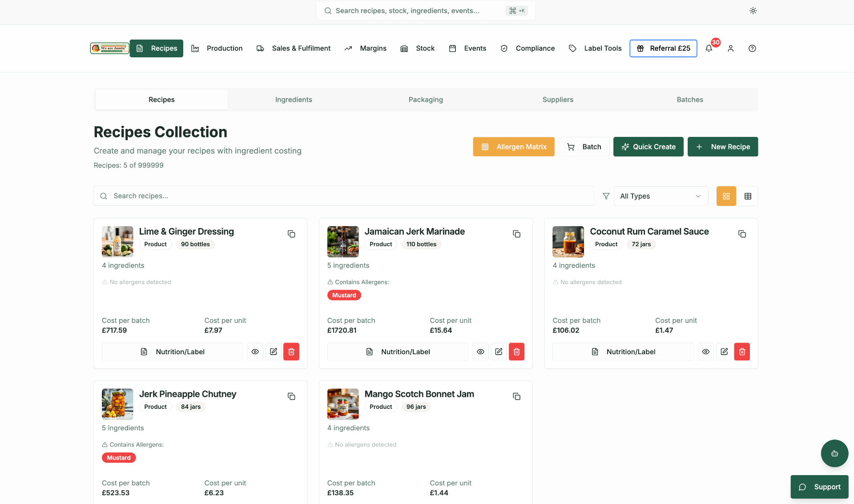Click the We are Jamin logo

(109, 48)
